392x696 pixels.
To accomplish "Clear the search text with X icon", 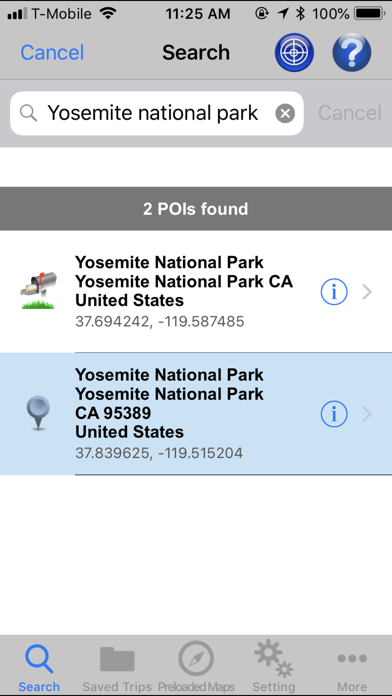I will [285, 114].
